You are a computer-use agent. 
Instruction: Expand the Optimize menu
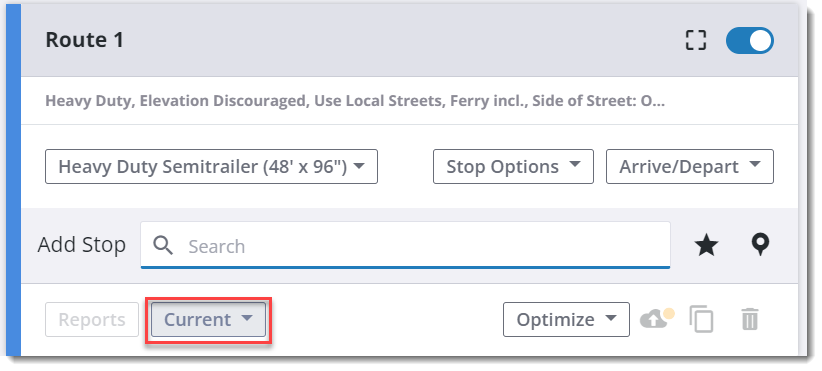click(566, 320)
